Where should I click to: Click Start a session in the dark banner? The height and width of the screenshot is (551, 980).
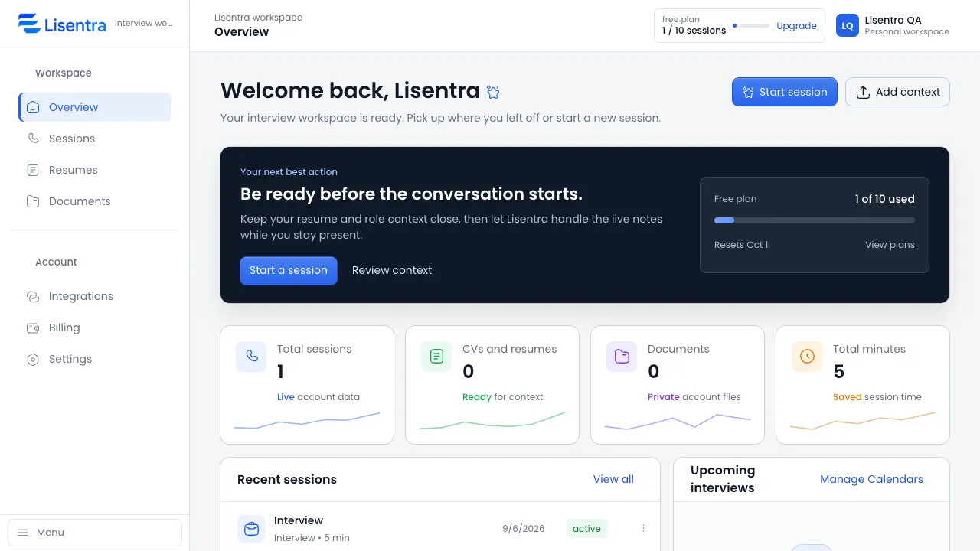pyautogui.click(x=289, y=270)
